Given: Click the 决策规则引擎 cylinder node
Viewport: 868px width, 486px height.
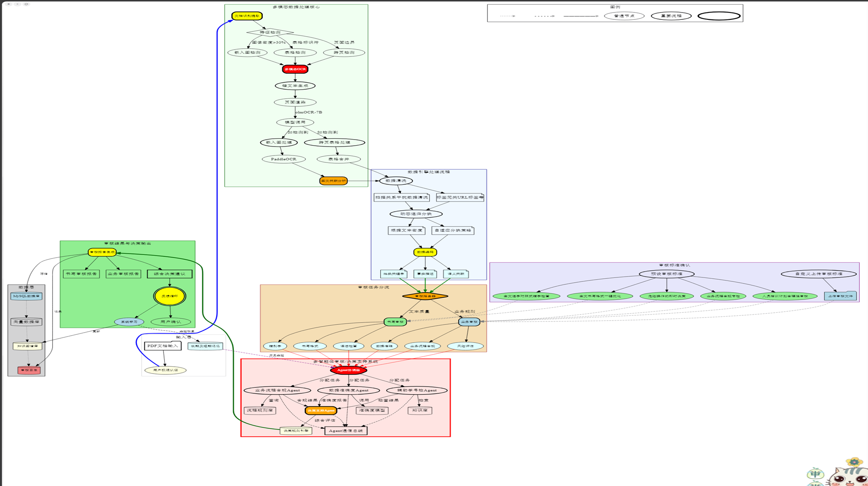Looking at the screenshot, I should coord(296,431).
